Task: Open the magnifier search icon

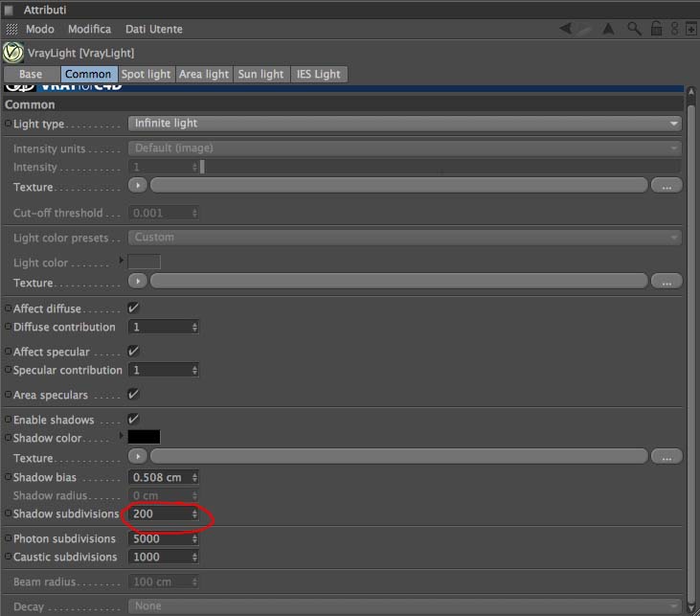Action: [x=634, y=29]
